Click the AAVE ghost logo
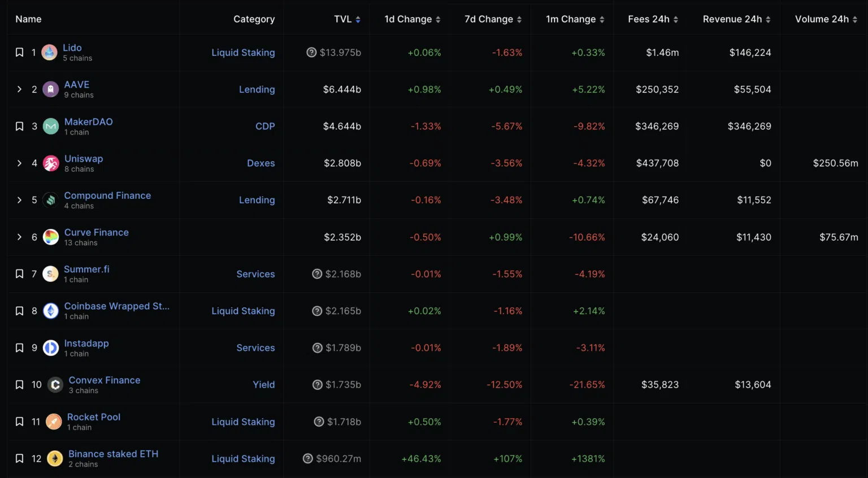The height and width of the screenshot is (478, 868). pyautogui.click(x=51, y=89)
